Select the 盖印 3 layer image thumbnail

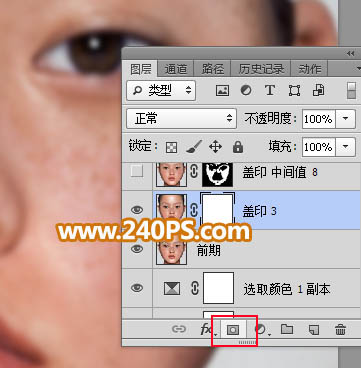pos(171,209)
